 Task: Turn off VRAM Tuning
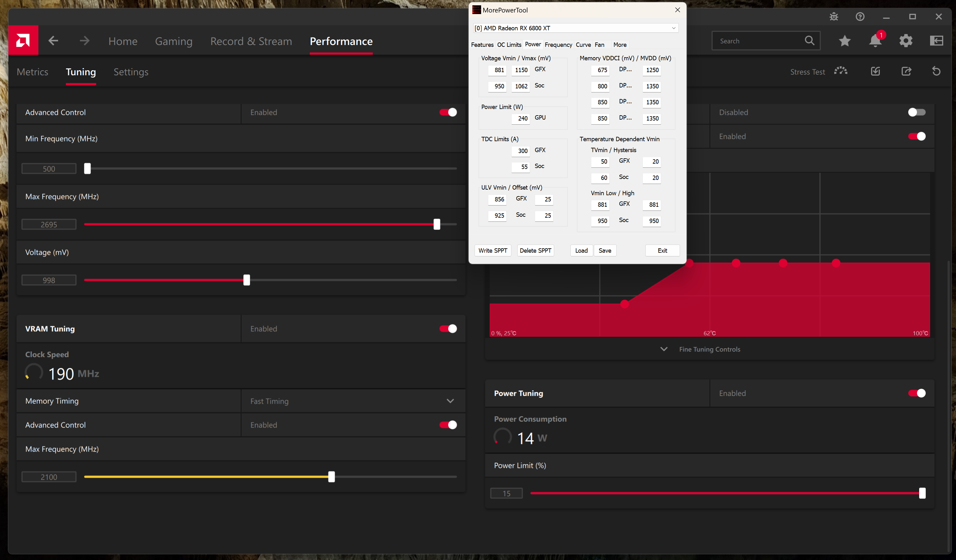pyautogui.click(x=448, y=329)
